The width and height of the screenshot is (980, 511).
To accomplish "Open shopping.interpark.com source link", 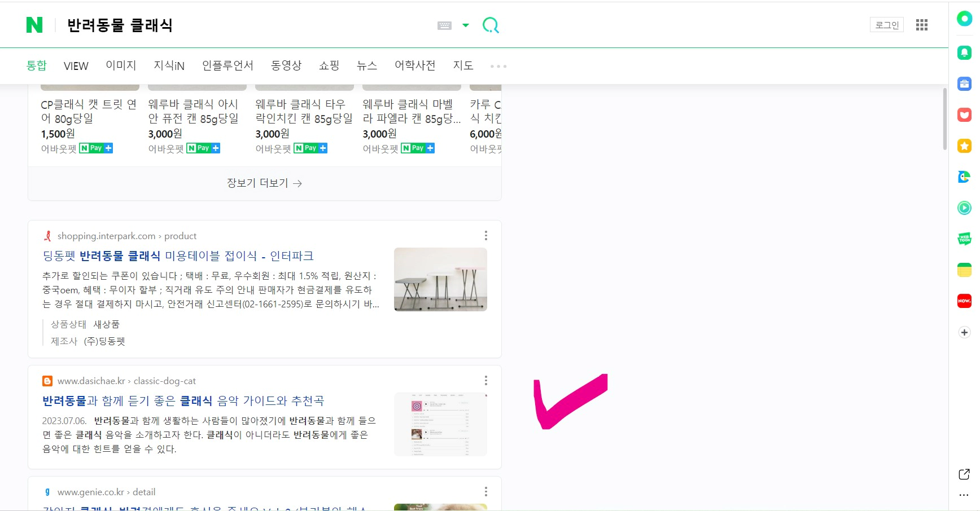I will (x=127, y=236).
